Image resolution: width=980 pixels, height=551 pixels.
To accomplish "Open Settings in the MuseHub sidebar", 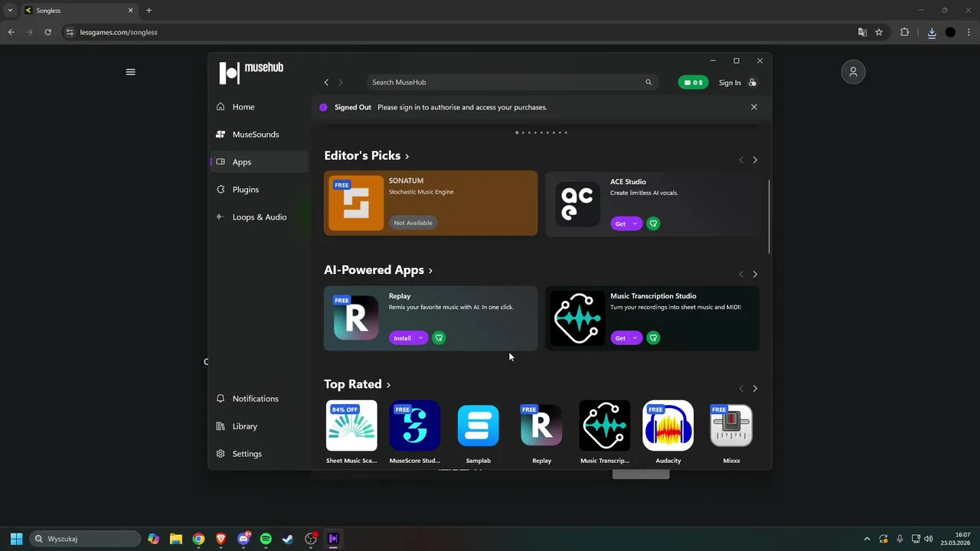I will tap(260, 454).
